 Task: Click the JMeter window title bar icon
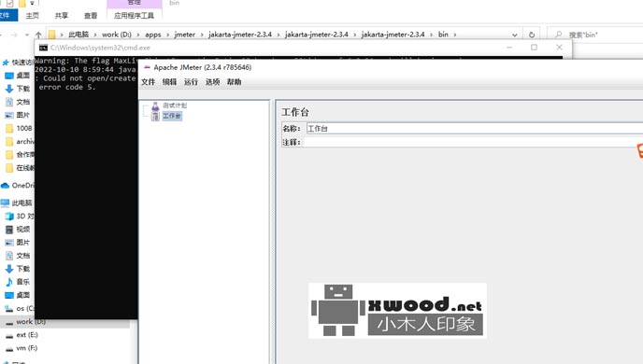click(147, 67)
